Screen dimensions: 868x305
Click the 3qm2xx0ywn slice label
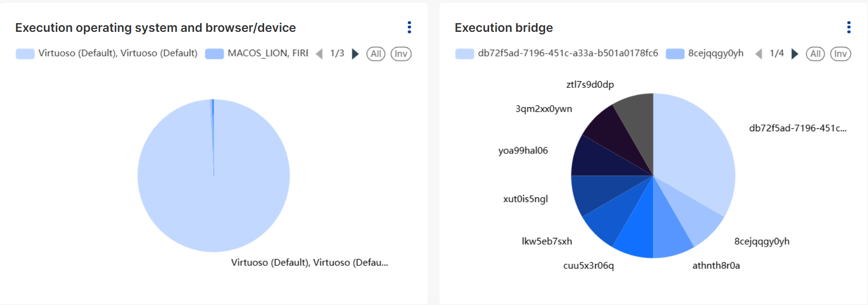(544, 109)
